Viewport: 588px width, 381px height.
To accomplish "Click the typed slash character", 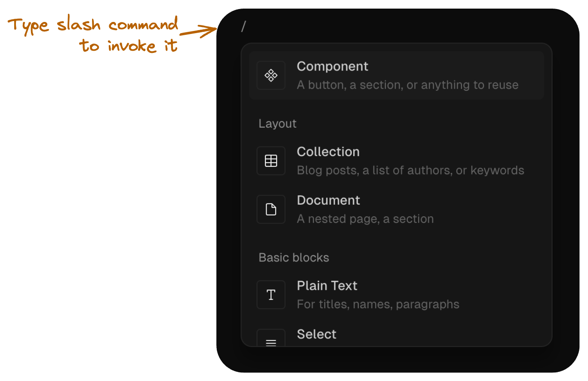I will click(243, 27).
